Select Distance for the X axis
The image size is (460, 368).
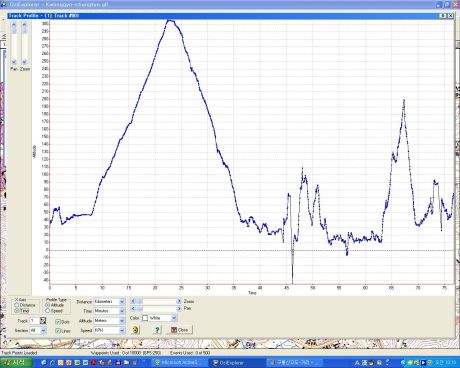[25, 305]
